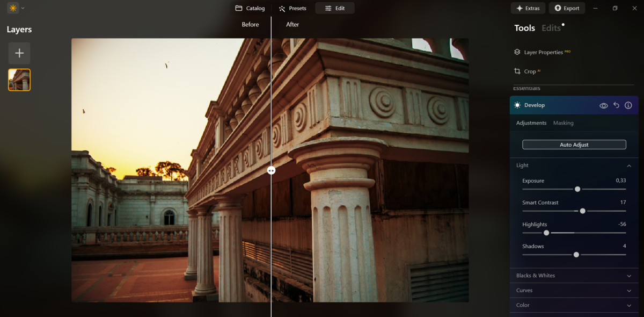Switch to the Presets view

[x=292, y=8]
